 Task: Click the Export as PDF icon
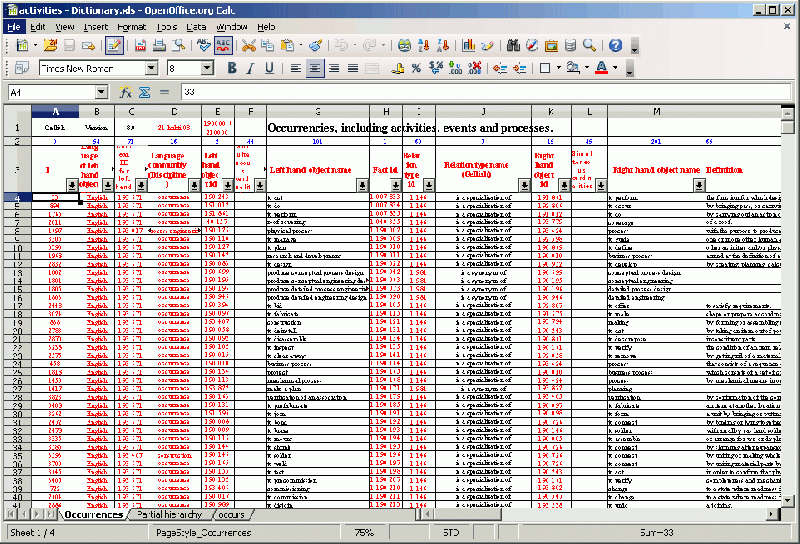[x=139, y=46]
